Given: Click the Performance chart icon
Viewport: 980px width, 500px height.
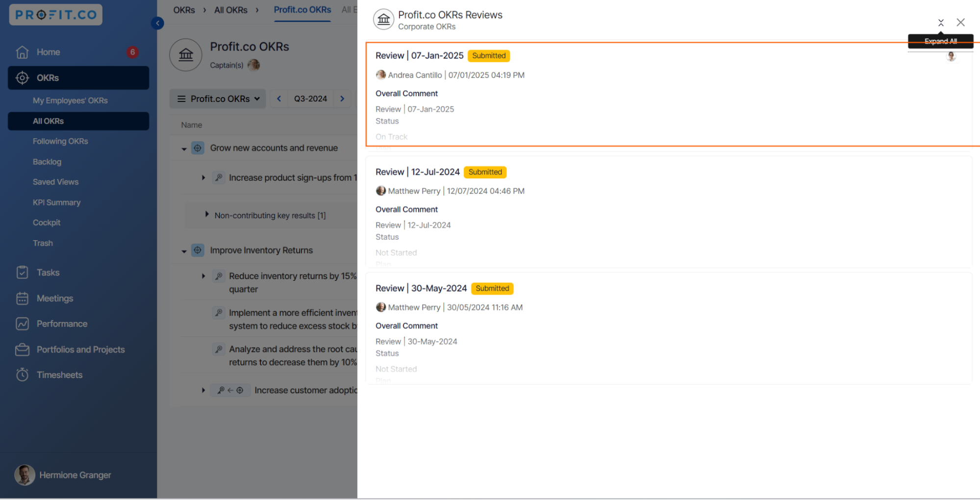Looking at the screenshot, I should (22, 324).
